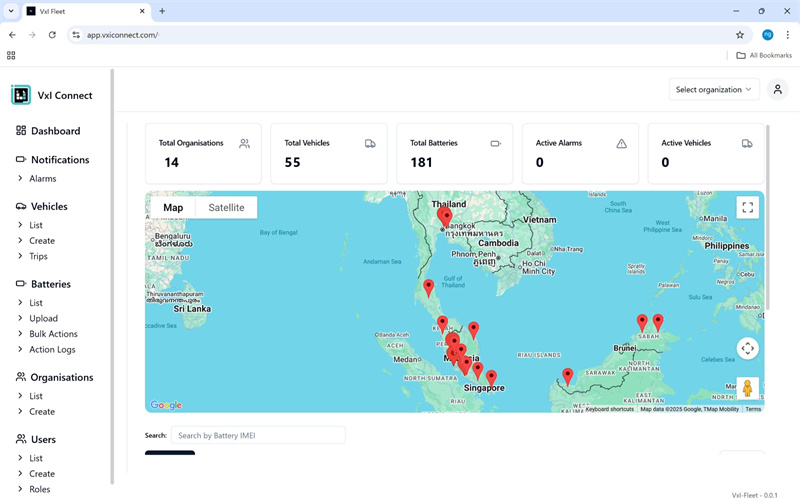Open the browser apps grid icon
This screenshot has width=800, height=498.
11,55
